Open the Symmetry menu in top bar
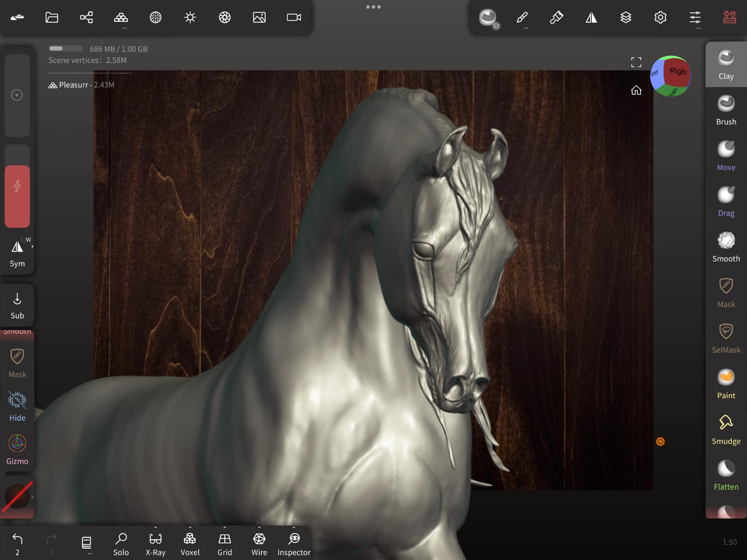 [591, 18]
